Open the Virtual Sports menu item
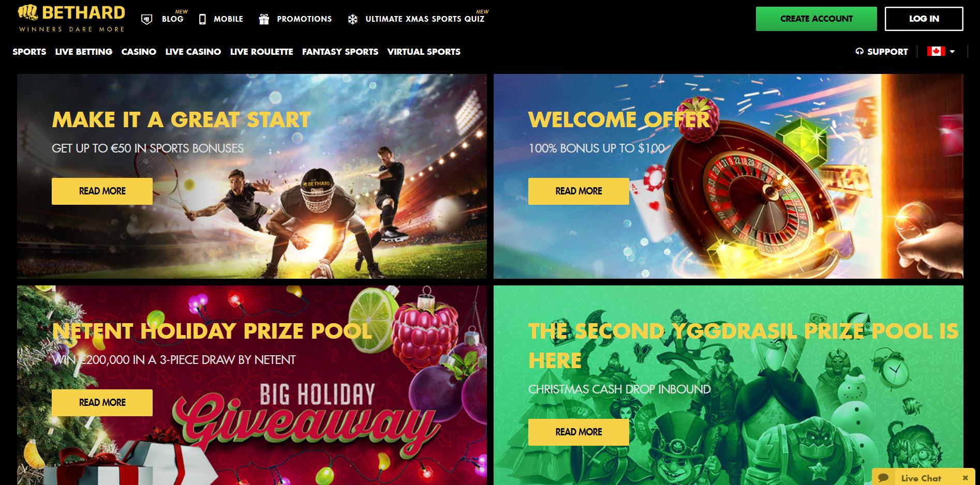This screenshot has height=485, width=980. click(424, 52)
